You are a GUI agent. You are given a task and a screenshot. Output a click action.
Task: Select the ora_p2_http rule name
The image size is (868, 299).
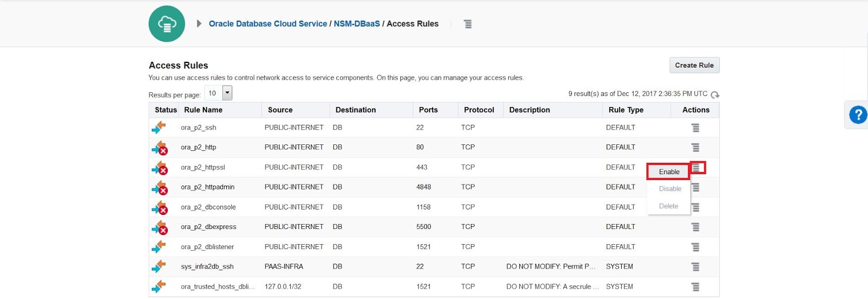[199, 147]
